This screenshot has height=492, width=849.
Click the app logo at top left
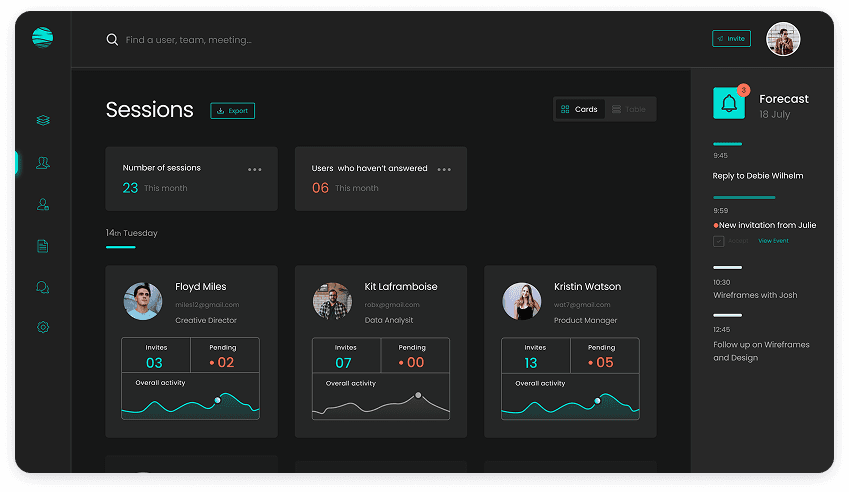click(42, 38)
